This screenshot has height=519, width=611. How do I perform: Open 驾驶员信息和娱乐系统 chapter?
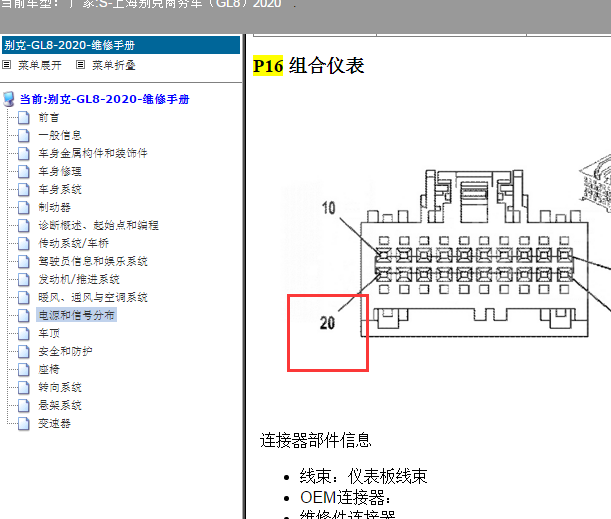pyautogui.click(x=93, y=261)
